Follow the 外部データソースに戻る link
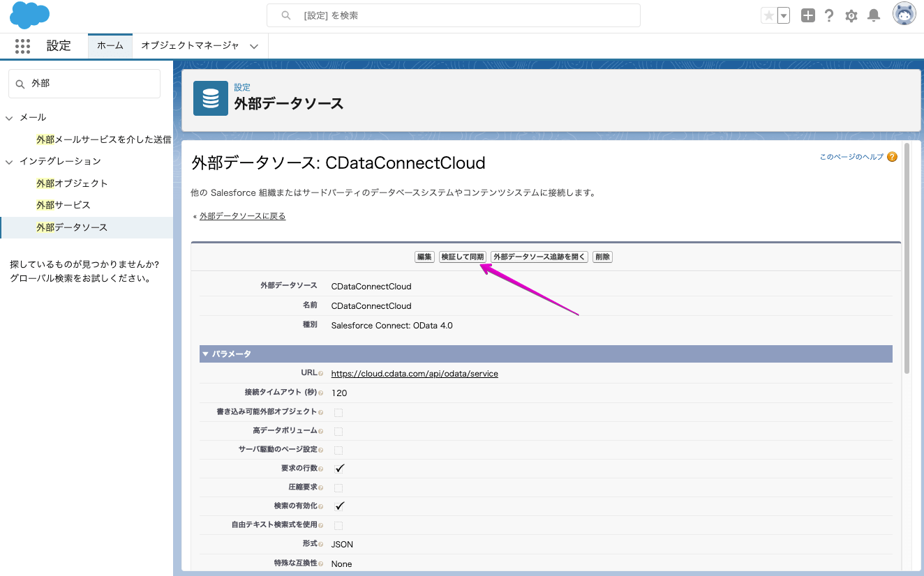Viewport: 924px width, 576px height. (x=242, y=216)
